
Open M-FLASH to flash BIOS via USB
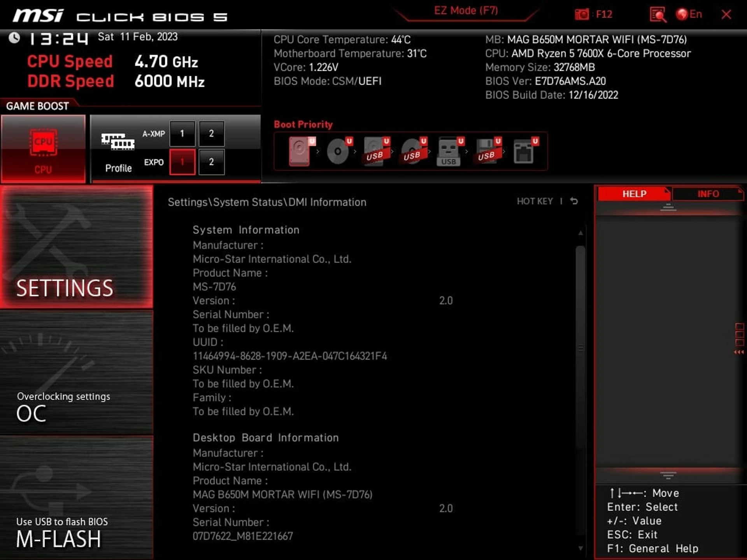point(77,498)
